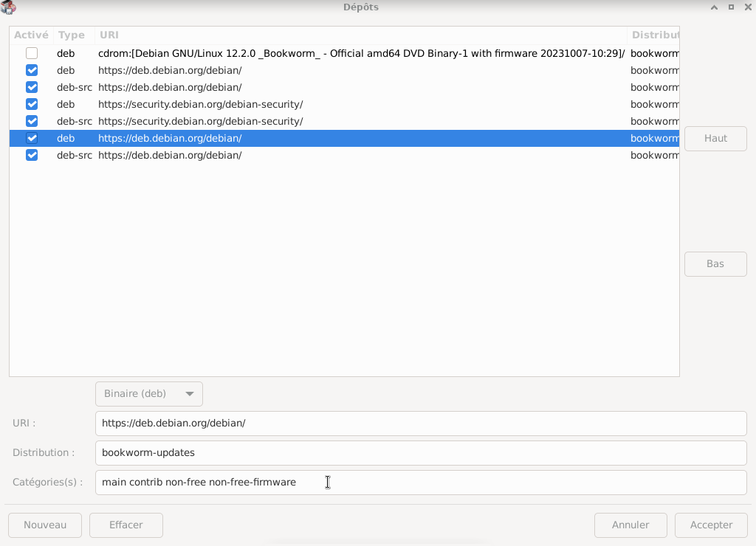This screenshot has height=546, width=756.
Task: Select the deb https://security.debian.org/debian-security/ row
Action: [344, 104]
